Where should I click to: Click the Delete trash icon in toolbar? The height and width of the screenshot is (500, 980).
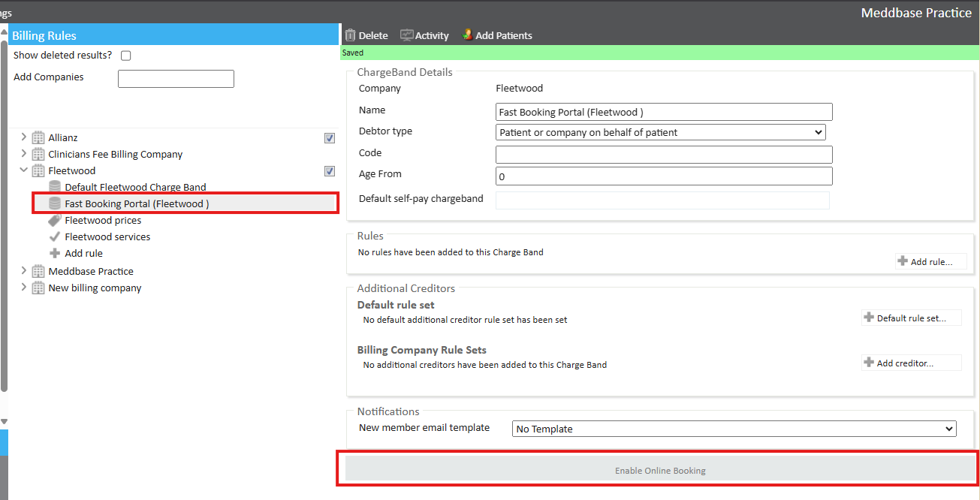tap(350, 35)
